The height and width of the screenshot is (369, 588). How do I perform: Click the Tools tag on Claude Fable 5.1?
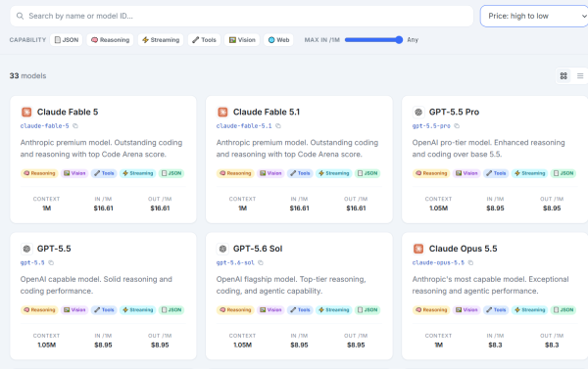pyautogui.click(x=301, y=173)
